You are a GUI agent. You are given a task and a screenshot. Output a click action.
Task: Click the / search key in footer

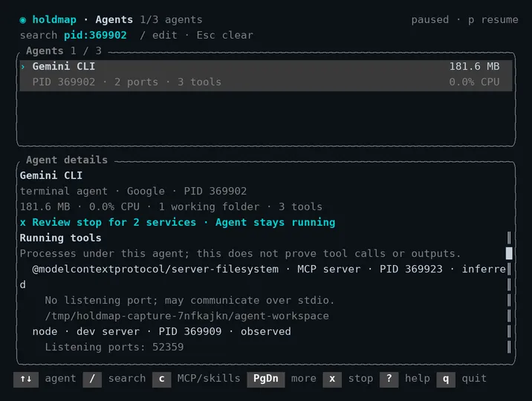click(92, 379)
